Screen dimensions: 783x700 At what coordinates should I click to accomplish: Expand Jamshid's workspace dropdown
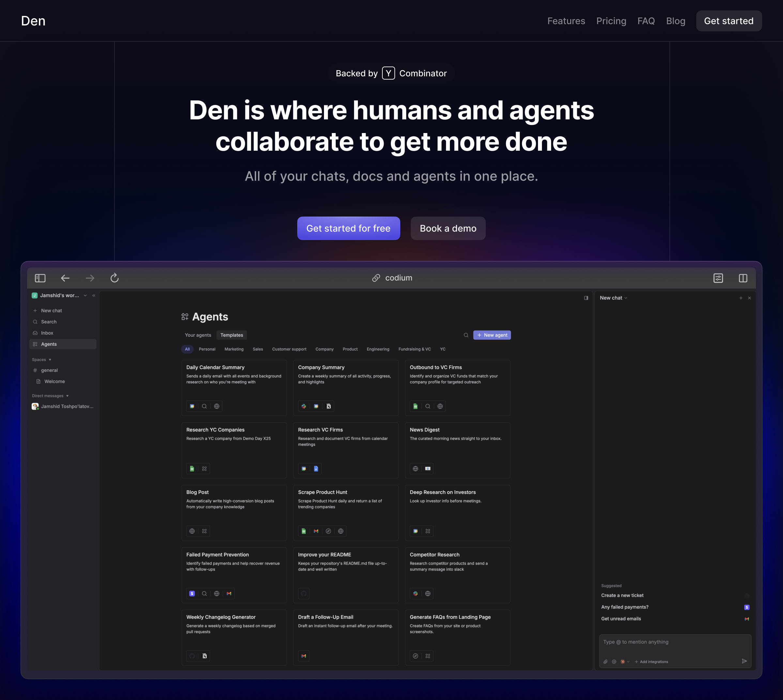point(85,296)
